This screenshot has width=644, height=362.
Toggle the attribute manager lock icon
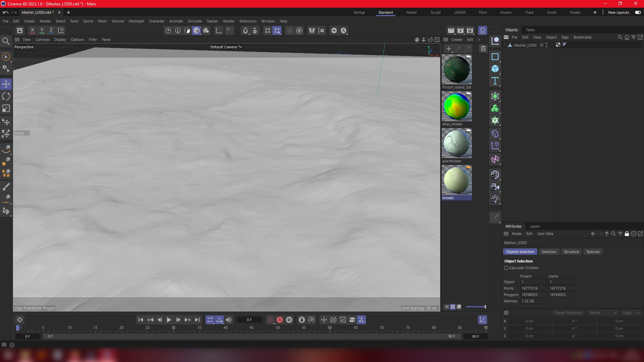[627, 234]
